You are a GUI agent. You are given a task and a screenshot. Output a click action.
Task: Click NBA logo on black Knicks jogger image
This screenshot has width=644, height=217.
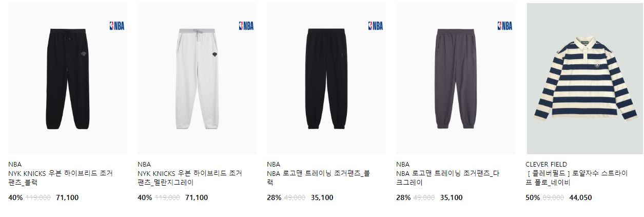click(117, 26)
